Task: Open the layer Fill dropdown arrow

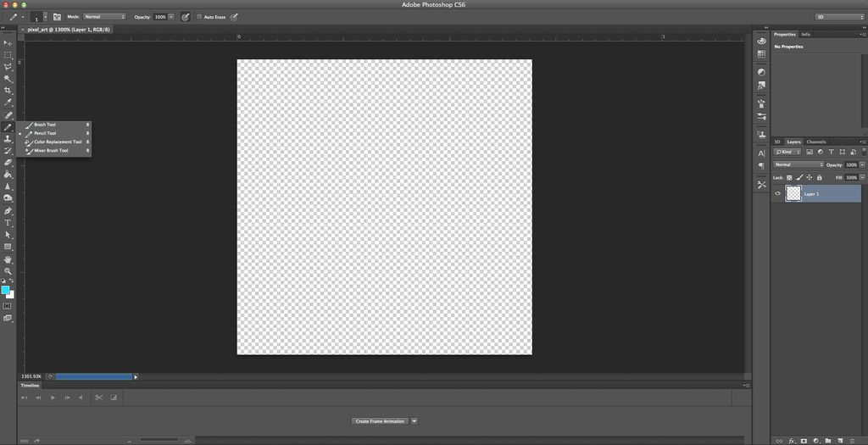Action: pos(862,178)
